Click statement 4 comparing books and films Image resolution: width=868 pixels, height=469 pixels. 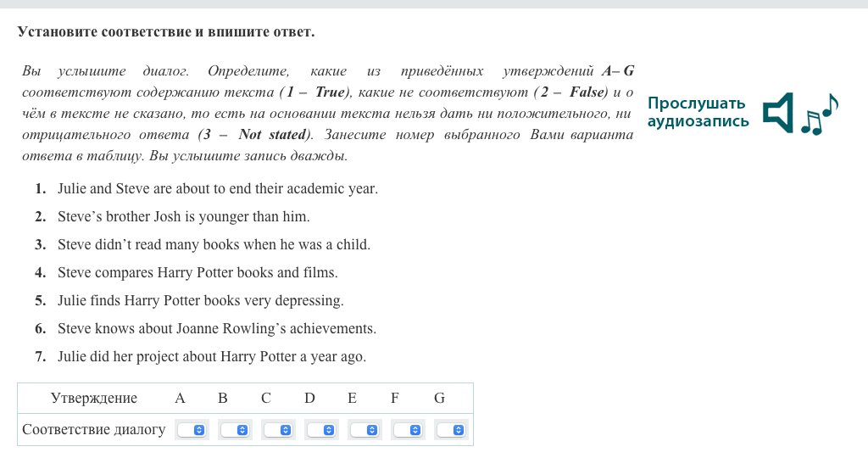point(198,272)
